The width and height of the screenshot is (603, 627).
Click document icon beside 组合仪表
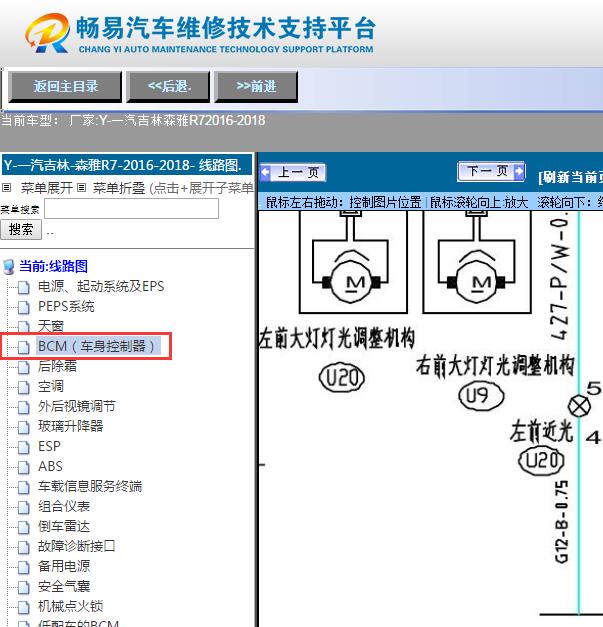pos(24,507)
